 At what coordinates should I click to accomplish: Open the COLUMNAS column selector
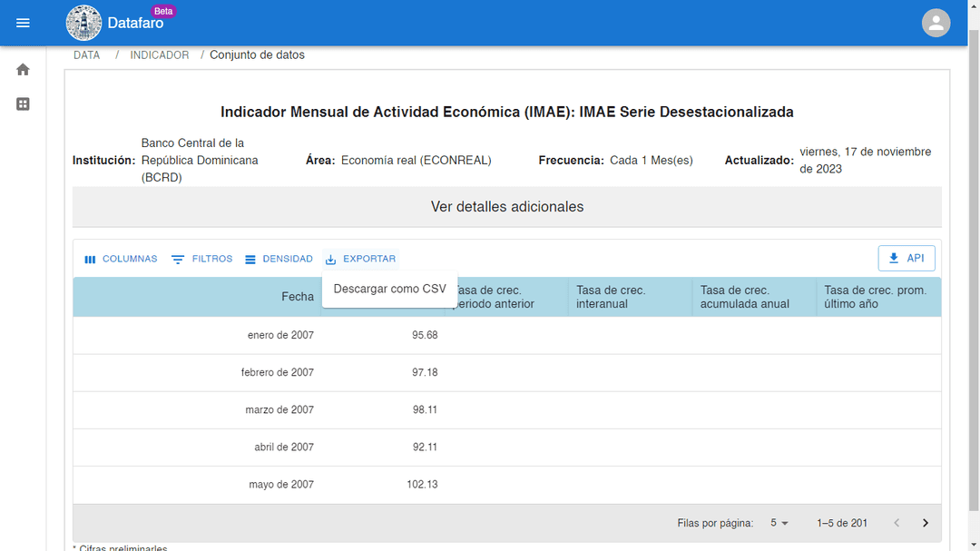pyautogui.click(x=121, y=259)
